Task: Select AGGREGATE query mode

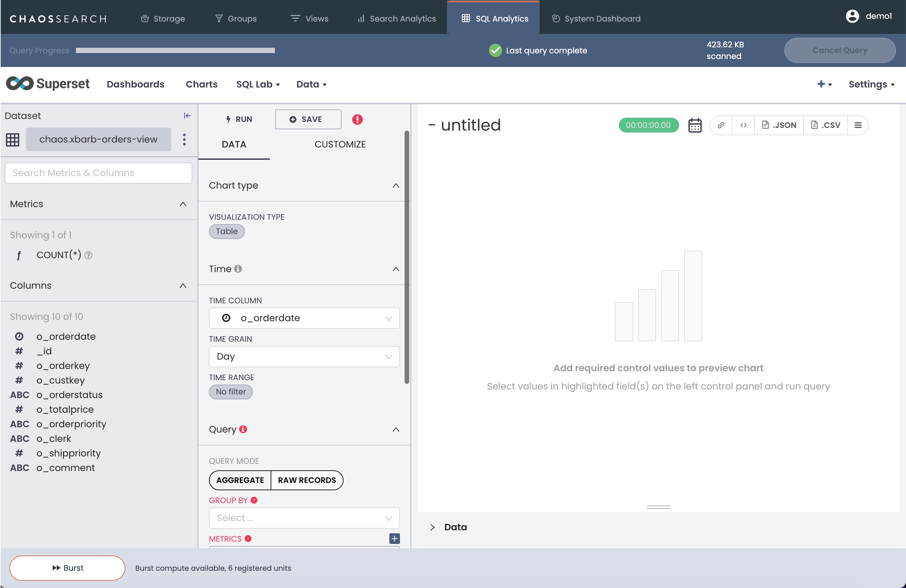Action: 240,480
